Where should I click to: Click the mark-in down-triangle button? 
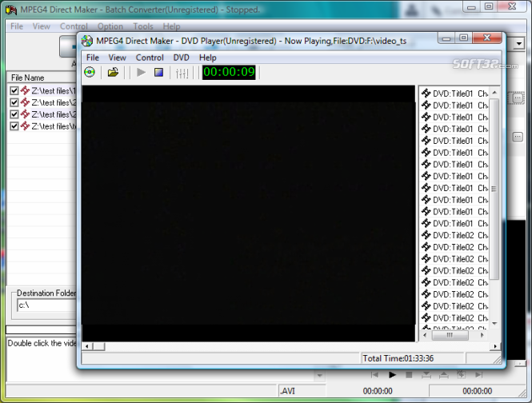tap(426, 375)
